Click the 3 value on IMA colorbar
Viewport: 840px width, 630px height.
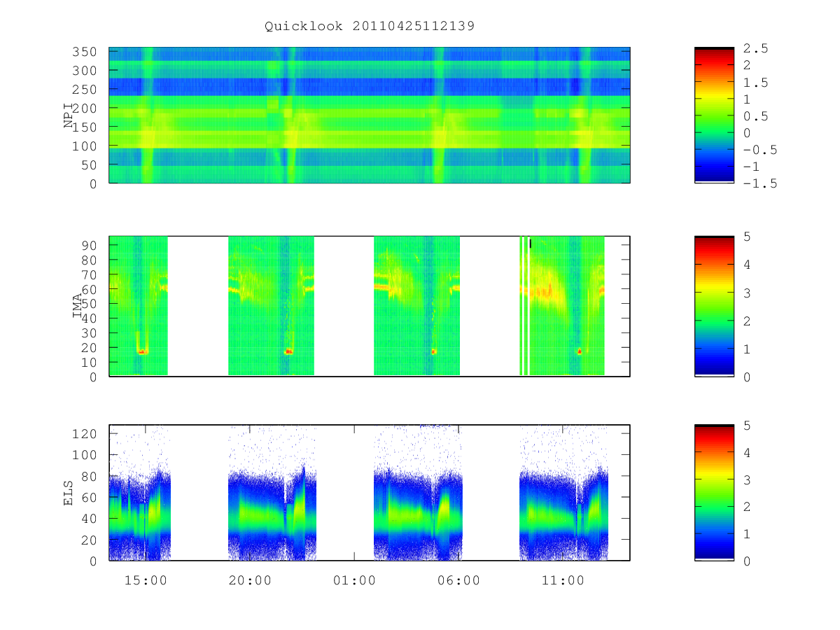[747, 293]
